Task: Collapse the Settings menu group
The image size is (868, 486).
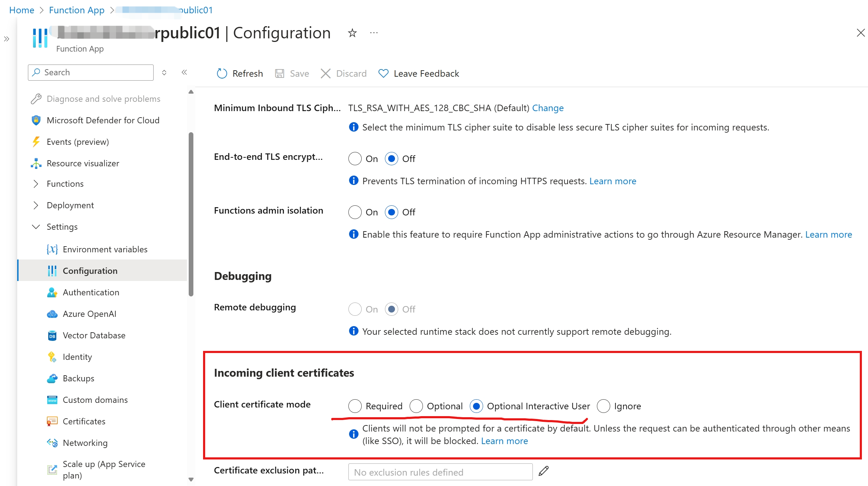Action: click(36, 227)
